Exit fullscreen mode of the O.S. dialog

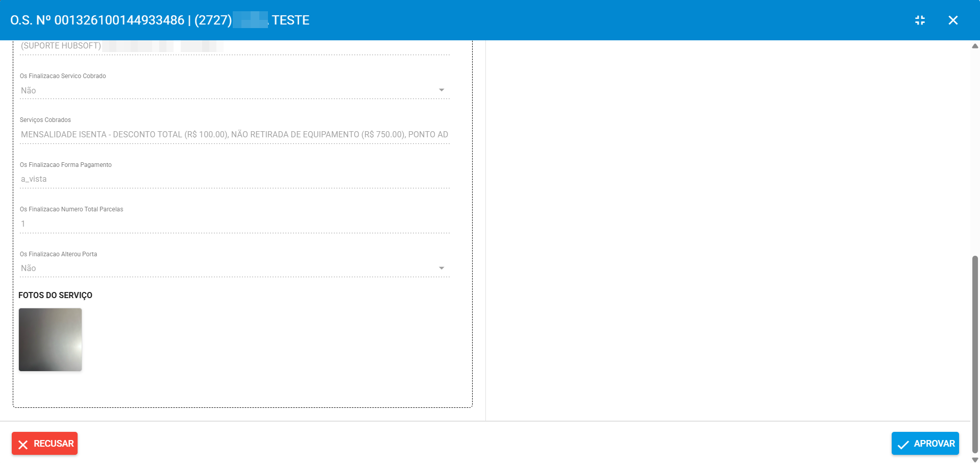(x=920, y=20)
